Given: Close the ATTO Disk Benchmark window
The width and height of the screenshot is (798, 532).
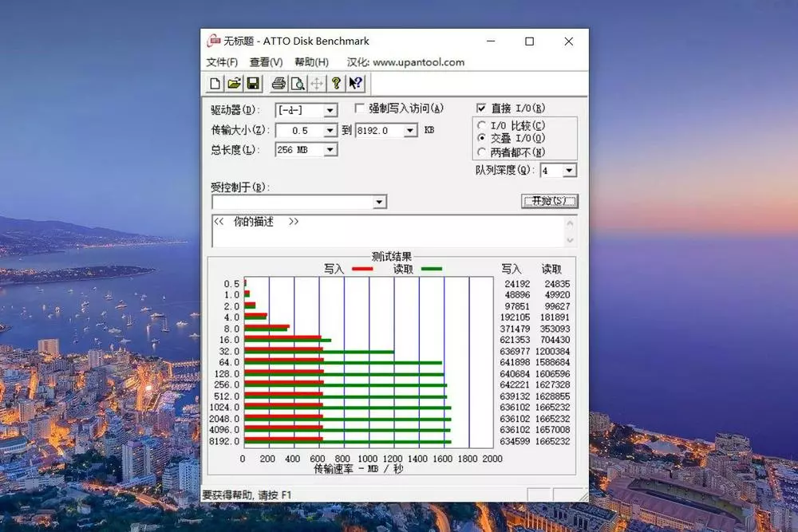Looking at the screenshot, I should click(569, 41).
